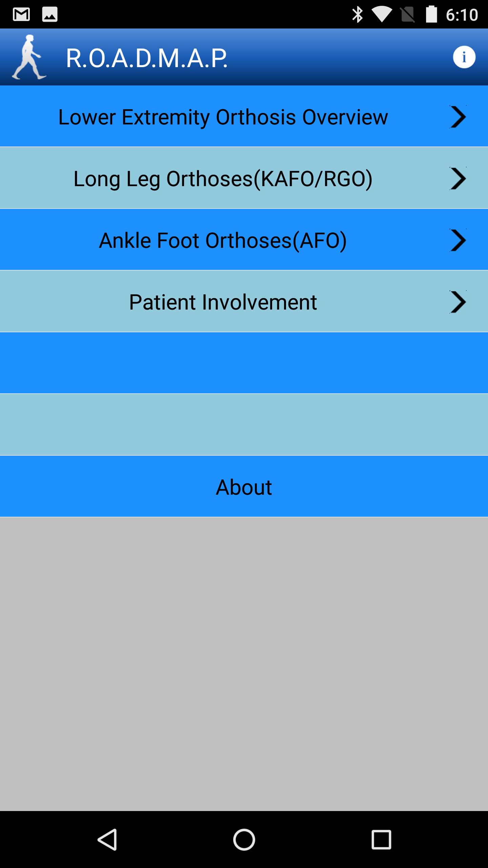Tap the no-SIM signal icon

(408, 15)
